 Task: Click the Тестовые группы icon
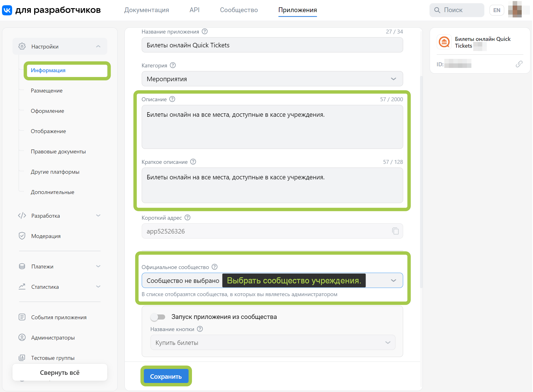[x=22, y=358]
